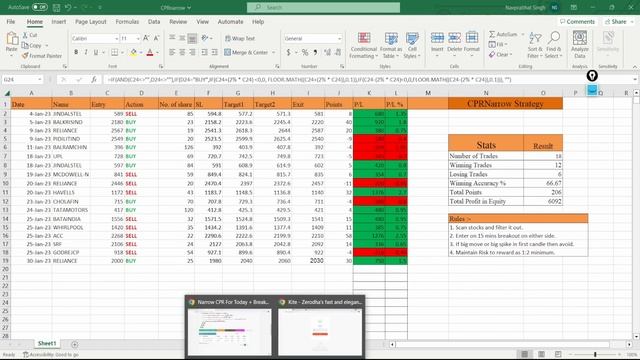Click the Increase Indent icon
Image resolution: width=640 pixels, height=360 pixels.
tap(215, 52)
